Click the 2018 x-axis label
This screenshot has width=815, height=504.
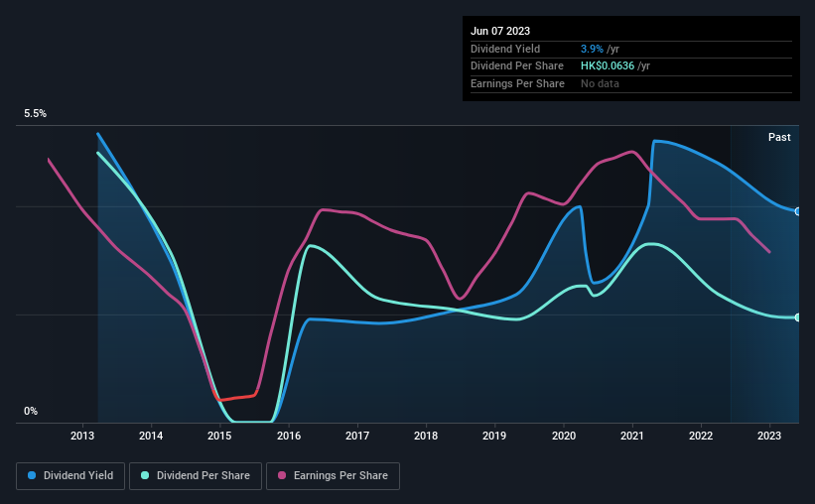(426, 436)
